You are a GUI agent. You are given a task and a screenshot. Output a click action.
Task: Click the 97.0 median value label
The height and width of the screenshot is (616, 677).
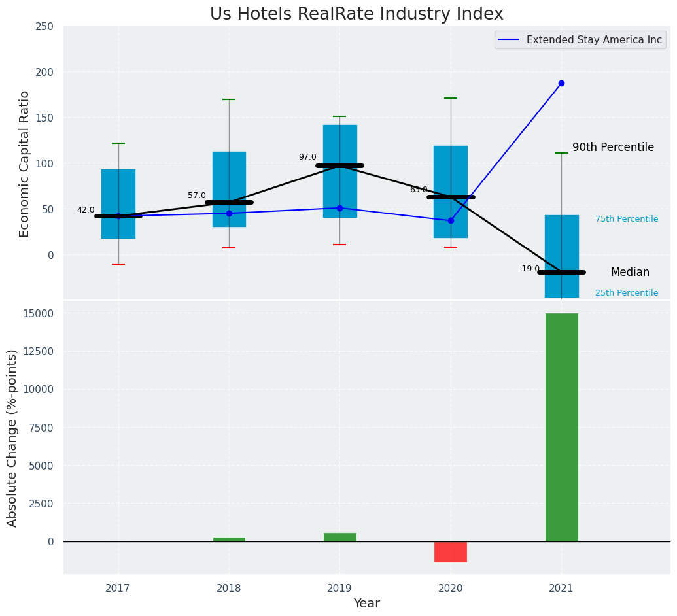(x=307, y=157)
